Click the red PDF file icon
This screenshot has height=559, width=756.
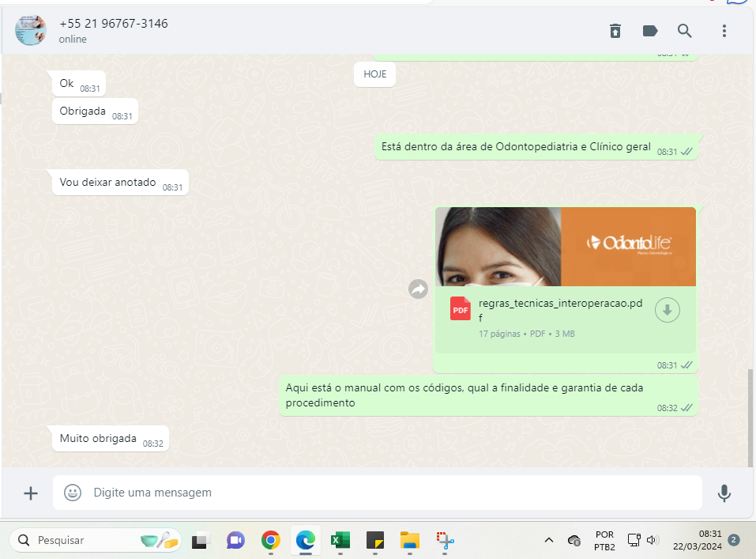coord(460,308)
